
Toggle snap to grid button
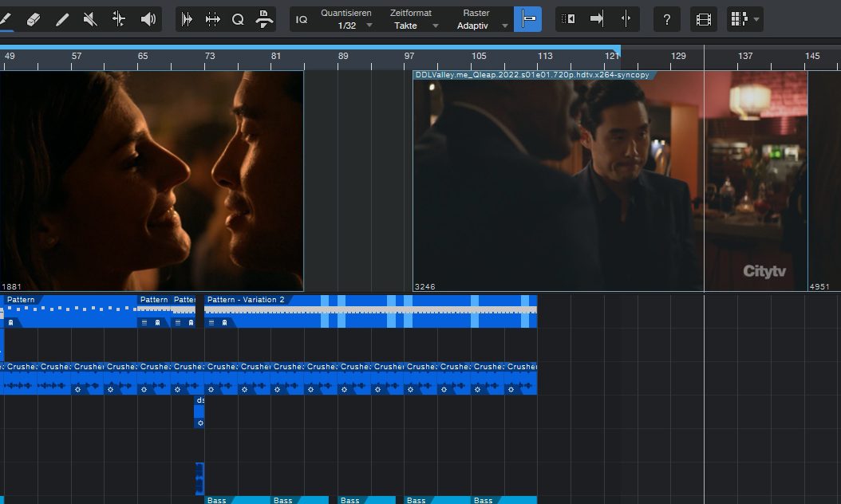coord(527,18)
